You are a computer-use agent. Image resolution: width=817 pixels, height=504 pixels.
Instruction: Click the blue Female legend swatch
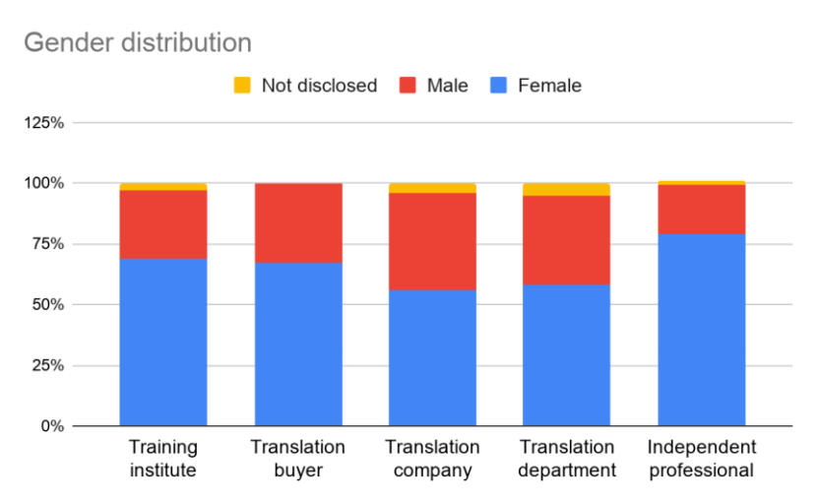pyautogui.click(x=498, y=86)
